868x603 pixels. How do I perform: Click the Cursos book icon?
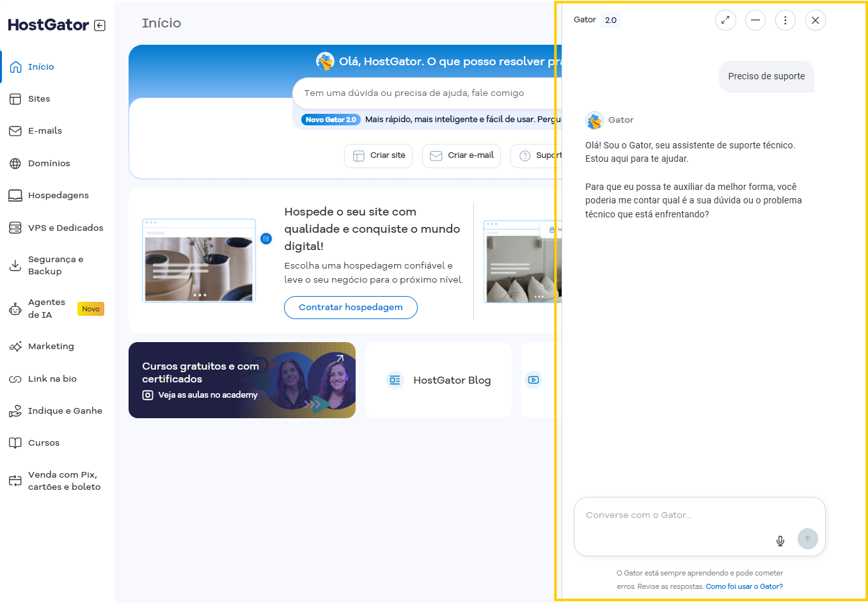15,442
